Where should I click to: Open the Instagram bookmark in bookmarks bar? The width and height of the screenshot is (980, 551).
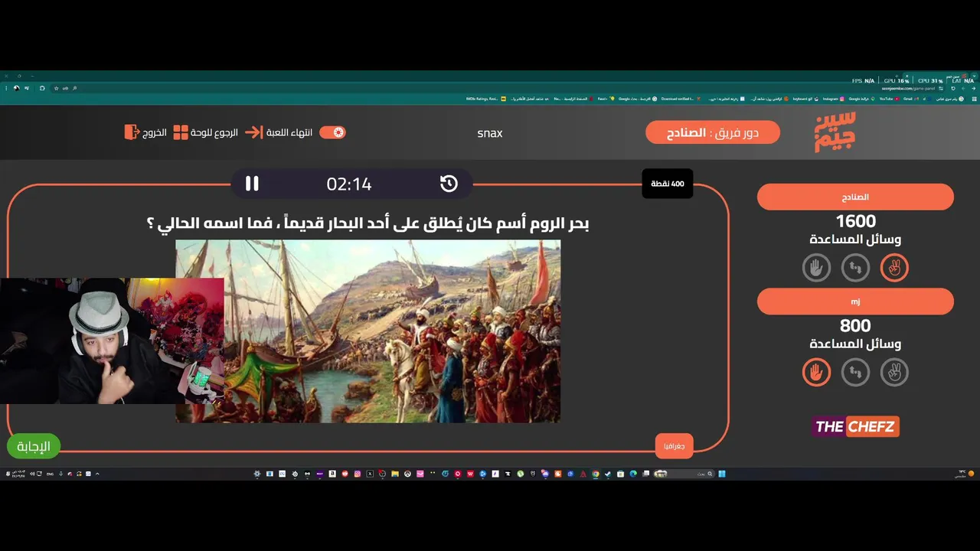[x=833, y=99]
